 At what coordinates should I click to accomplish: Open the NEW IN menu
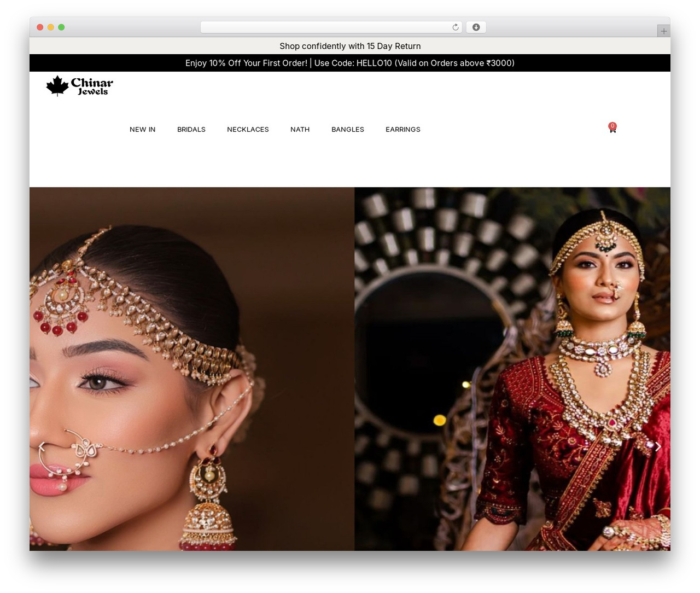coord(143,130)
